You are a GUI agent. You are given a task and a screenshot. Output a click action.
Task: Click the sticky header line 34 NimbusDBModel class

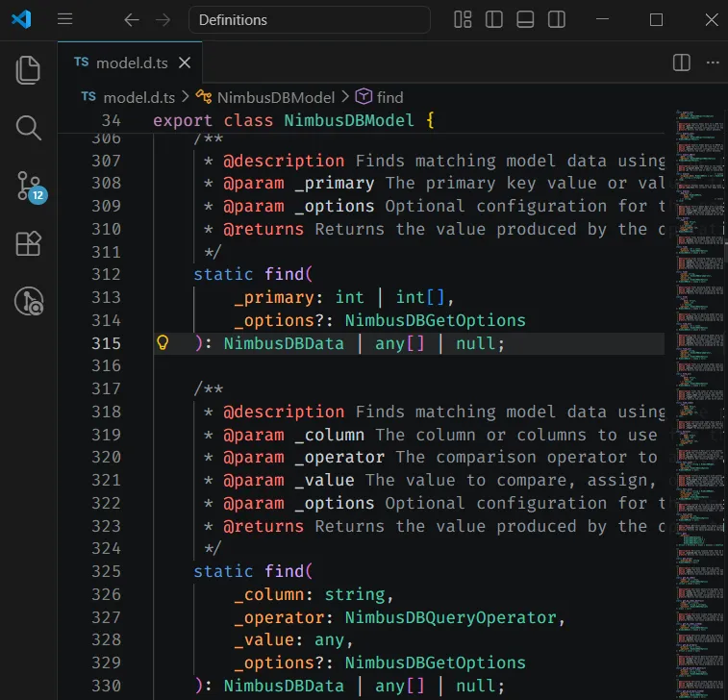361,121
